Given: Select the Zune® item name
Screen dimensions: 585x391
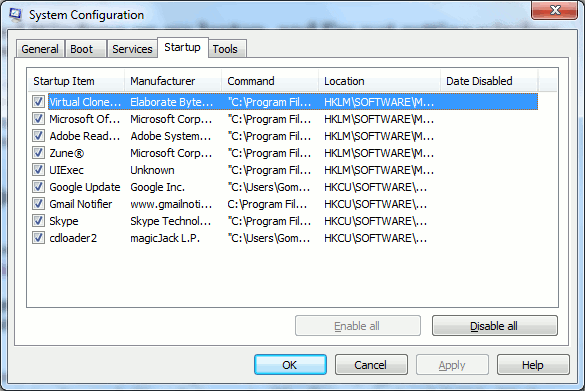Looking at the screenshot, I should (x=67, y=153).
